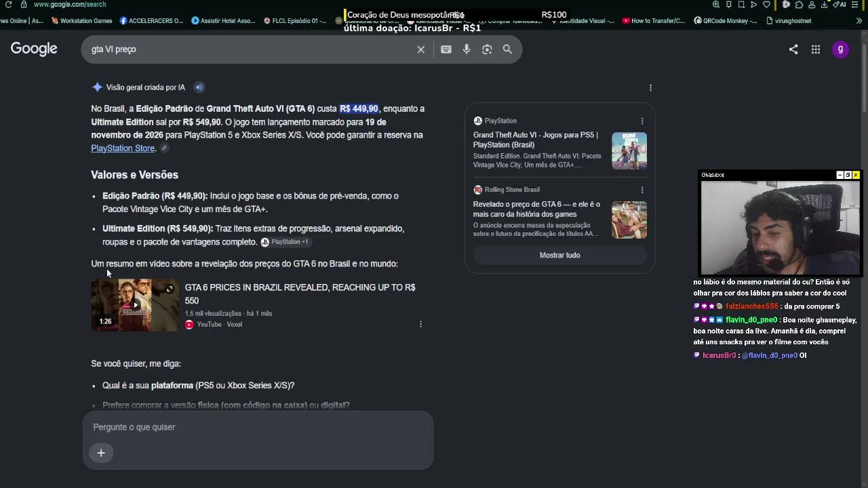
Task: Open the Grand Theft Auto VI PS5 result
Action: [x=536, y=140]
